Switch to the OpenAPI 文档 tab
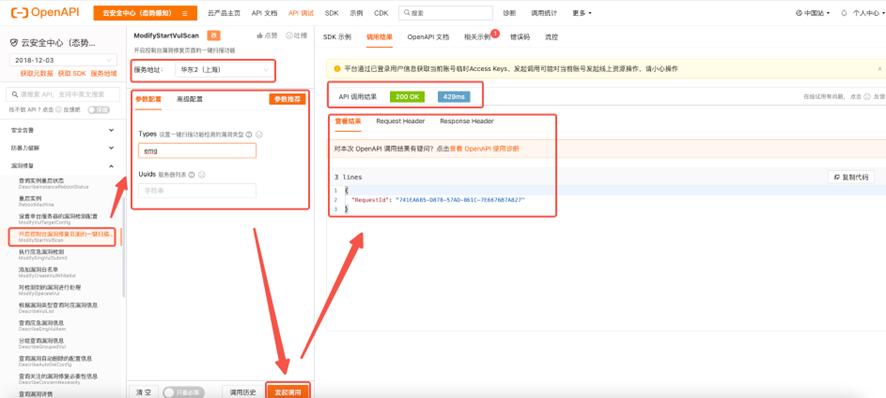 [428, 37]
